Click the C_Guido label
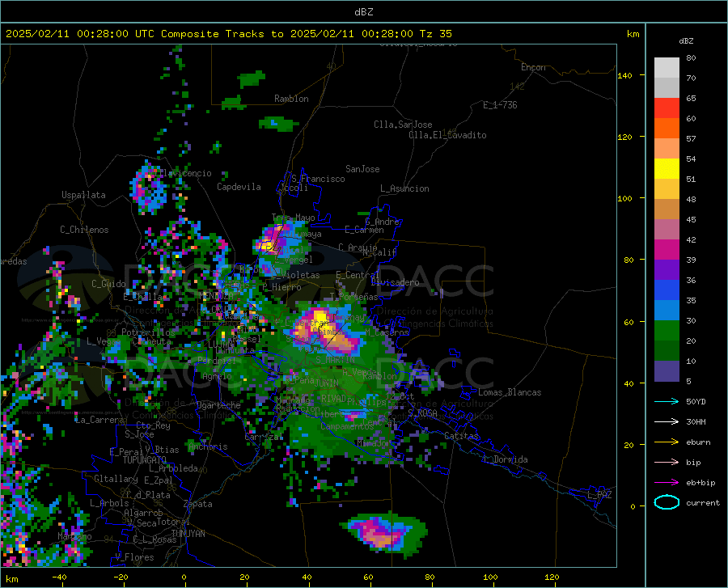Image resolution: width=728 pixels, height=588 pixels. (x=108, y=284)
